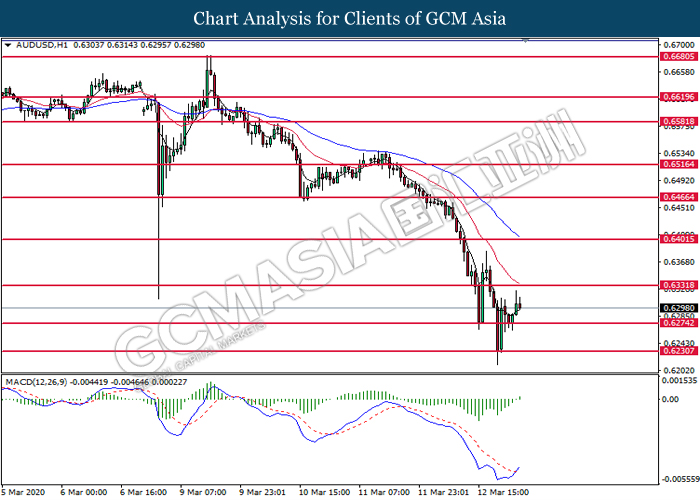Screen dimensions: 700x500
Task: Click the 10 Mar 15:00 time label
Action: pos(324,492)
